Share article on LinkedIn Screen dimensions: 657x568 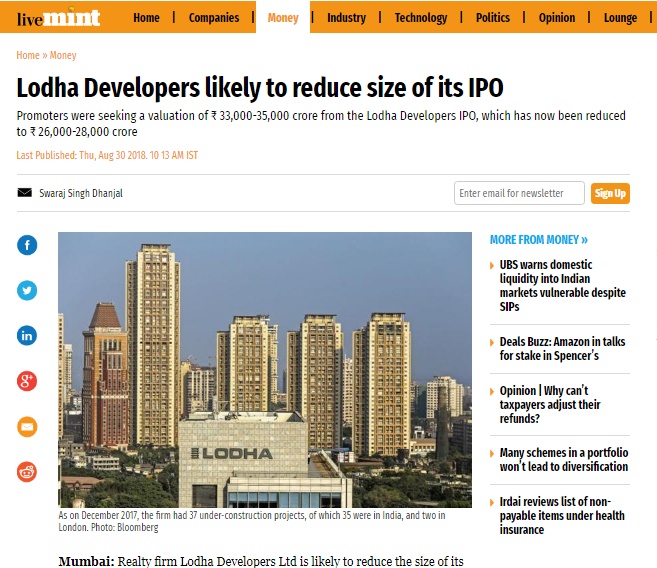pos(27,336)
